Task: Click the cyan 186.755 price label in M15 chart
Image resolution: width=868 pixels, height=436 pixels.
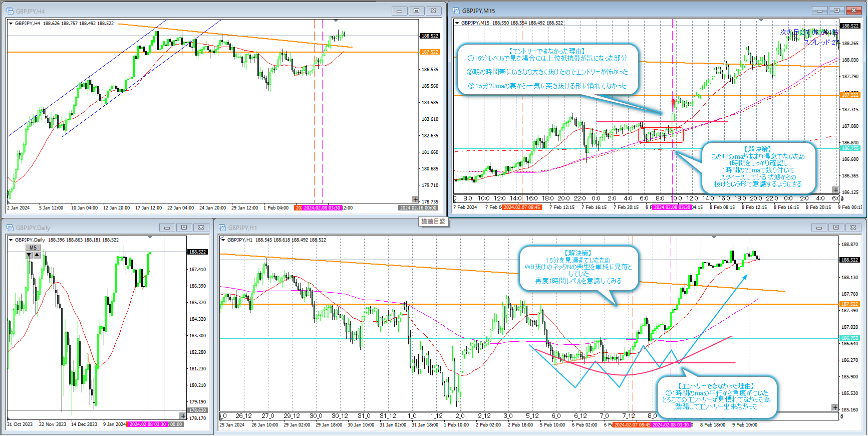Action: click(850, 148)
